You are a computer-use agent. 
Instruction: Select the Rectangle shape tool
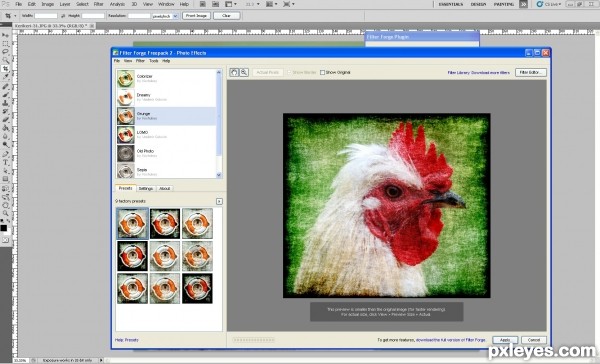5,179
